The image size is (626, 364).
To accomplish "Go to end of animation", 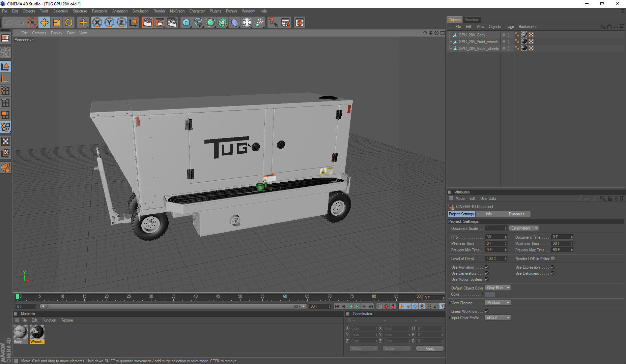I will point(371,306).
